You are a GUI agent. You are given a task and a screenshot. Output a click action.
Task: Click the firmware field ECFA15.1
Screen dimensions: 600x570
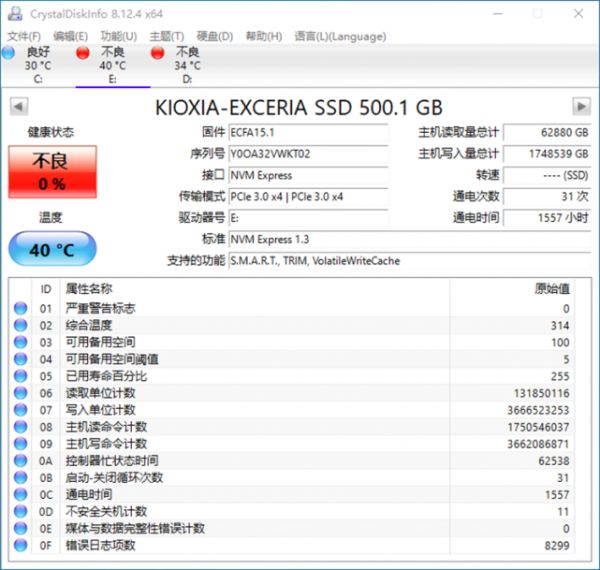click(x=308, y=133)
